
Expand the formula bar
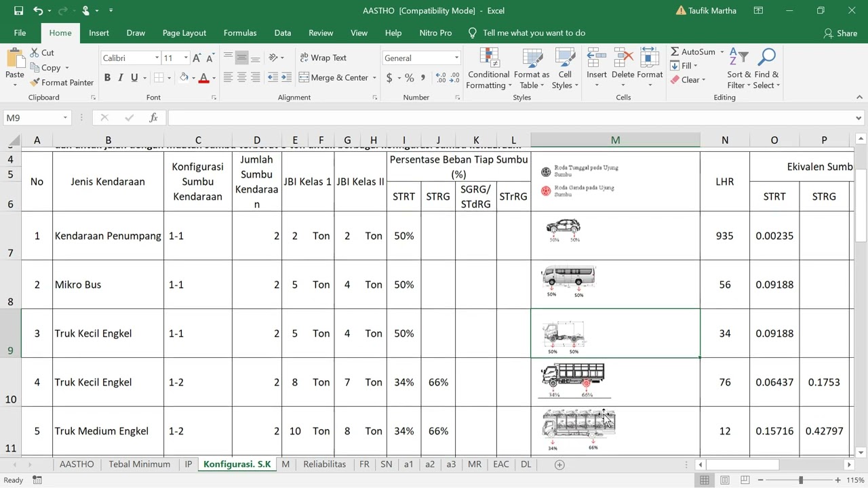[x=859, y=118]
